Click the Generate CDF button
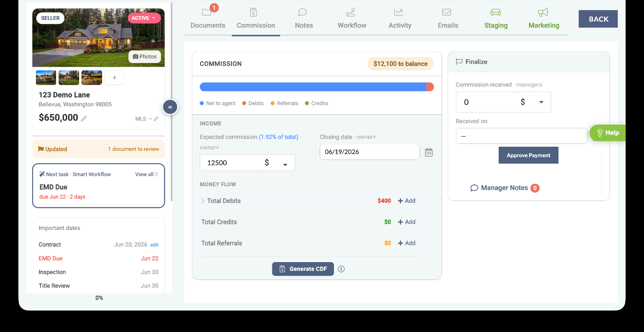 pos(303,269)
